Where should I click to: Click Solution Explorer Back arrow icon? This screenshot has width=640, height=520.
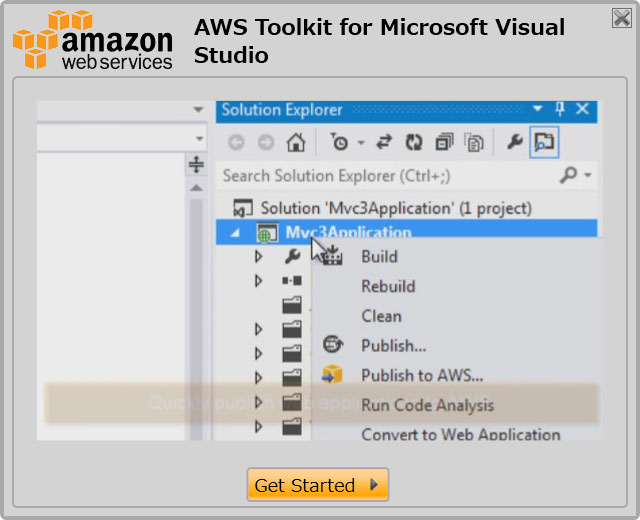tap(236, 142)
